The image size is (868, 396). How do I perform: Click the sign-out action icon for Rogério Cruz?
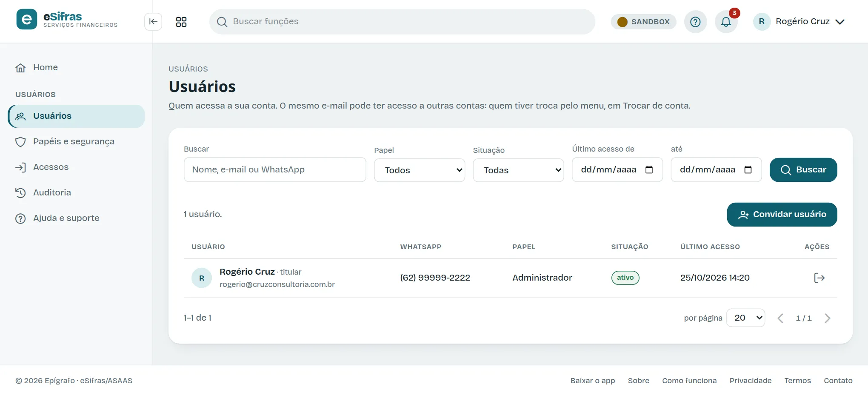tap(819, 278)
